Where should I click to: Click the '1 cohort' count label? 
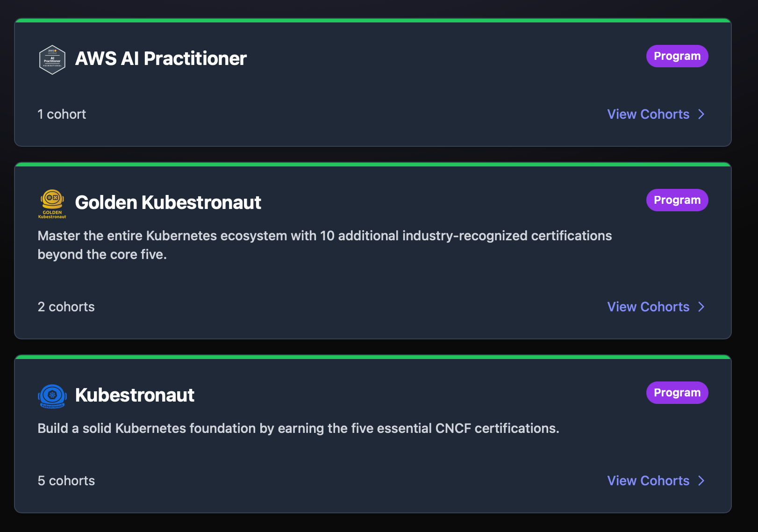pyautogui.click(x=62, y=114)
